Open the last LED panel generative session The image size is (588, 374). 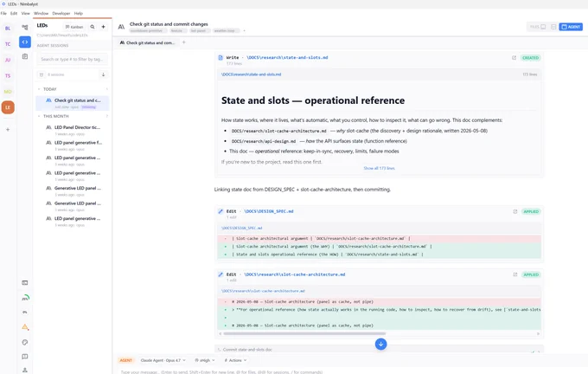(73, 221)
